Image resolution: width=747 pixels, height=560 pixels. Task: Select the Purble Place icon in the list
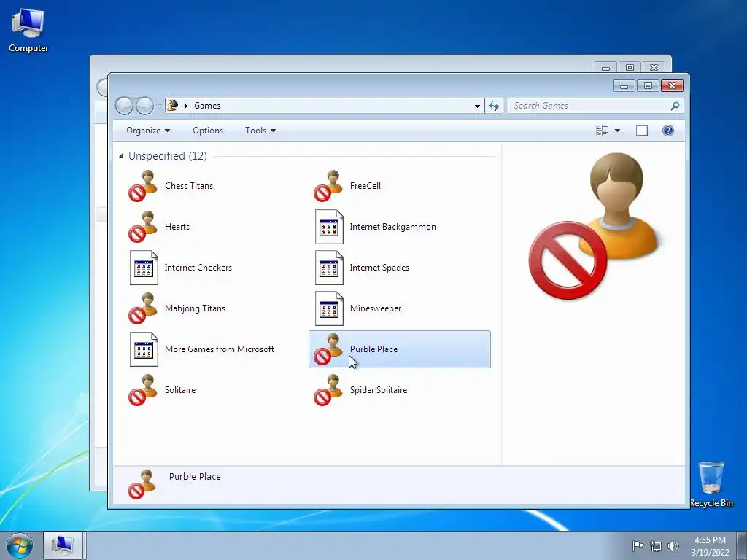point(328,349)
